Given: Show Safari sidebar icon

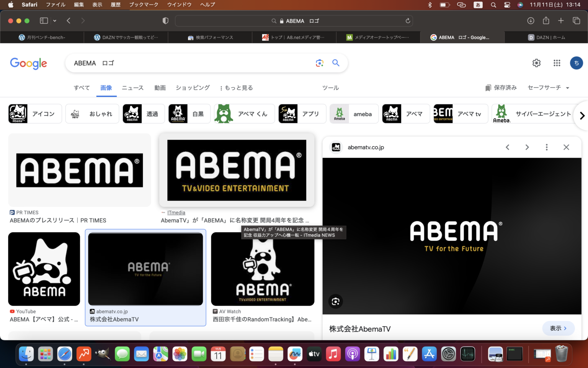Looking at the screenshot, I should (x=44, y=21).
